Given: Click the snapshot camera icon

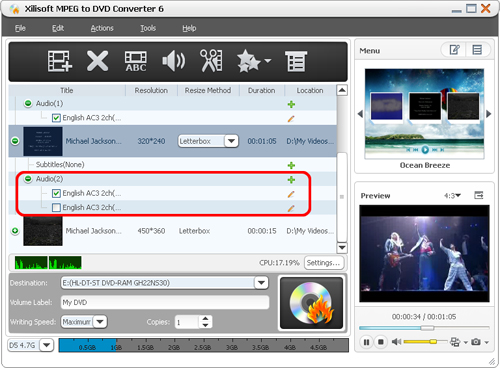Looking at the screenshot, I should [476, 342].
